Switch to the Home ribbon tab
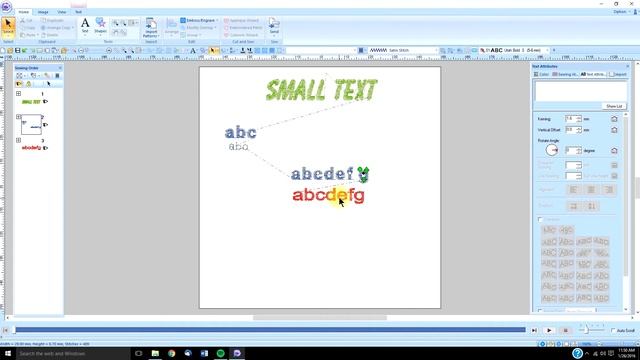 pos(24,12)
